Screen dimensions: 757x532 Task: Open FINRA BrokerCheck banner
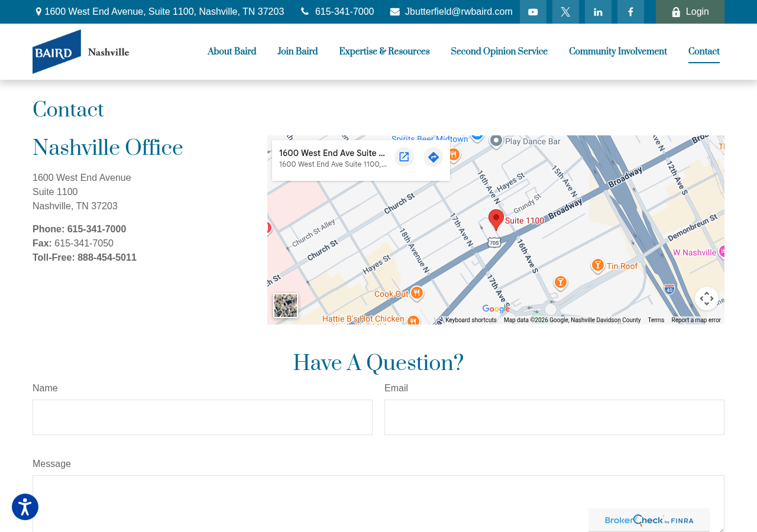click(649, 520)
